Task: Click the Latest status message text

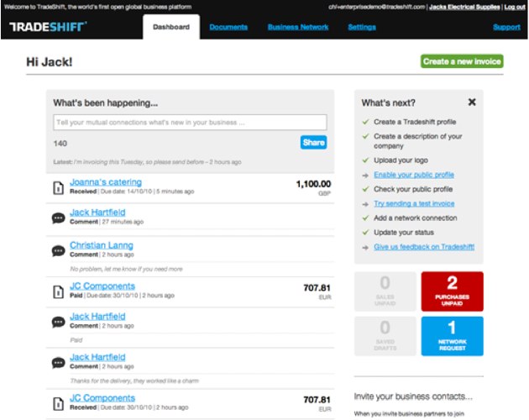Action: [147, 162]
